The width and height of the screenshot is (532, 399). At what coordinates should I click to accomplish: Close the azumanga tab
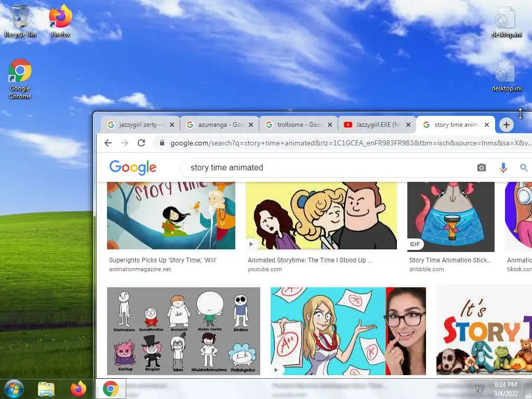251,125
